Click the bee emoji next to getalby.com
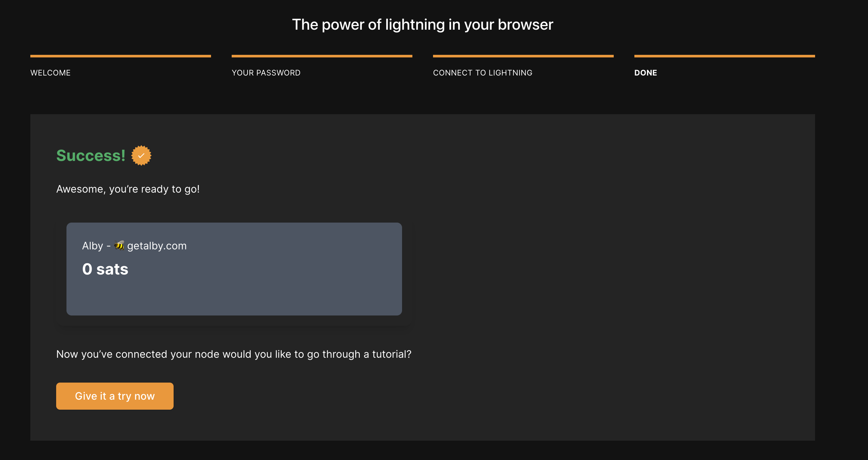This screenshot has width=868, height=460. [120, 245]
